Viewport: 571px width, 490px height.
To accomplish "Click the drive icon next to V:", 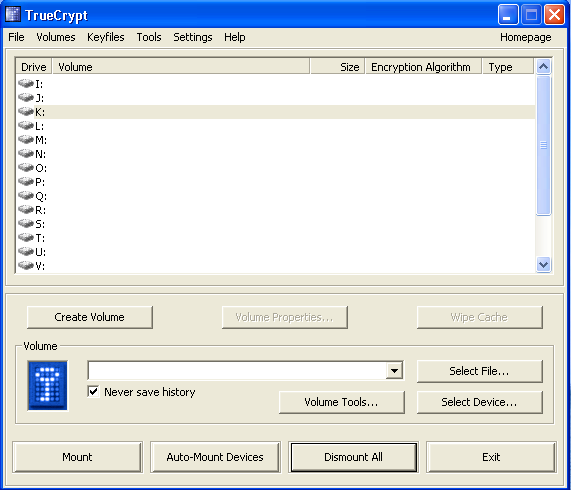I will pos(26,265).
